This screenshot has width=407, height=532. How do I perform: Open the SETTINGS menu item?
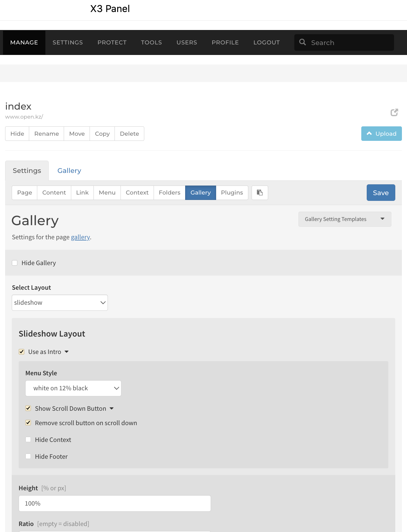click(x=68, y=42)
